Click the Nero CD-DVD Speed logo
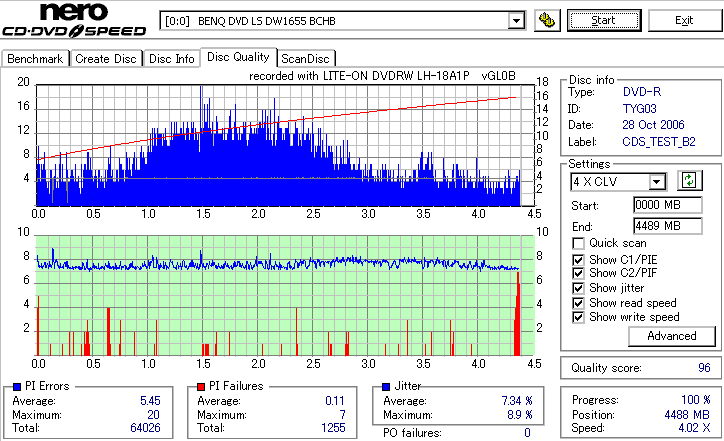Screen dimensions: 724x441 [74, 20]
